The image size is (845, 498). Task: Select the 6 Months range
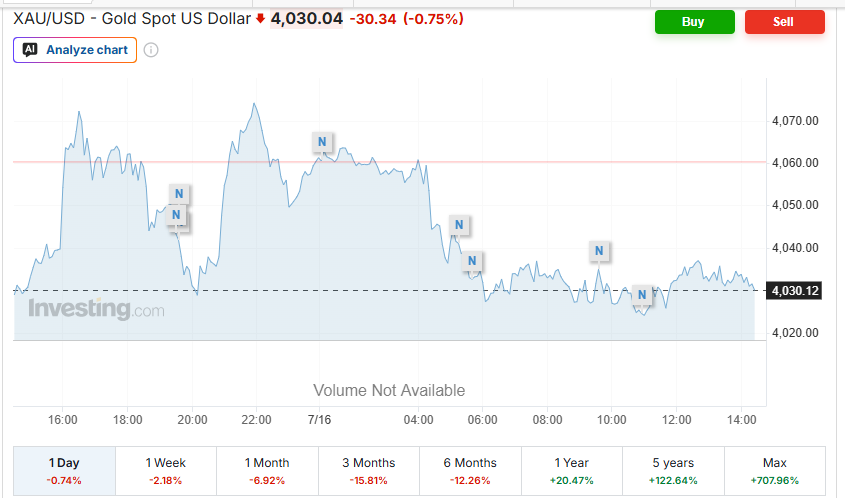coord(470,471)
